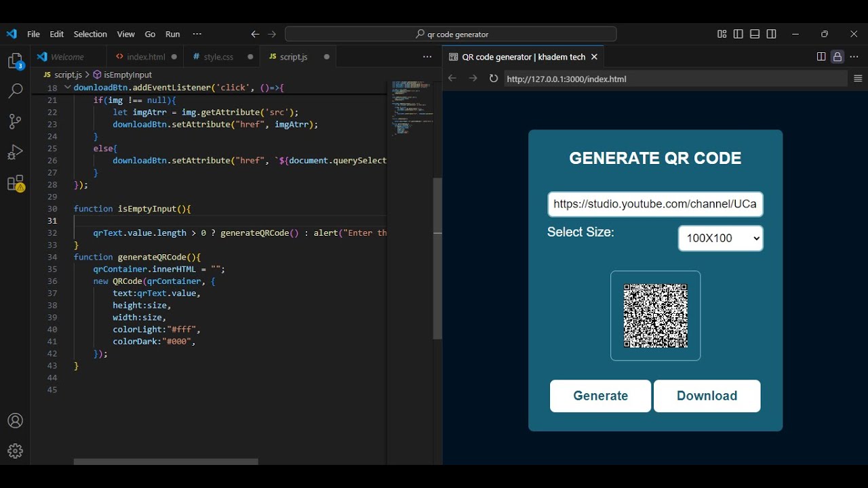Click the text 'function isEmptyInput(){'
The image size is (868, 488).
coord(132,209)
